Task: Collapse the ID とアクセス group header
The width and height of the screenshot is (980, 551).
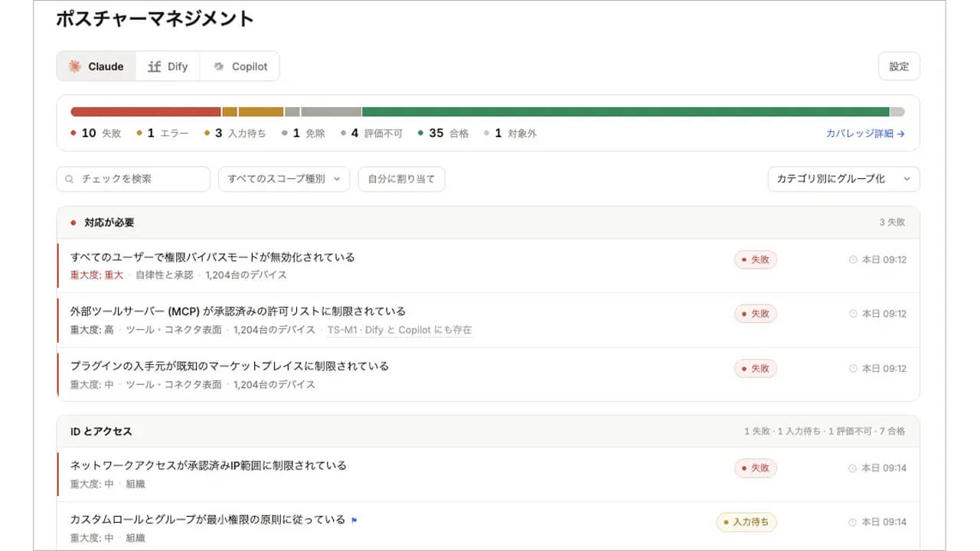Action: (488, 432)
